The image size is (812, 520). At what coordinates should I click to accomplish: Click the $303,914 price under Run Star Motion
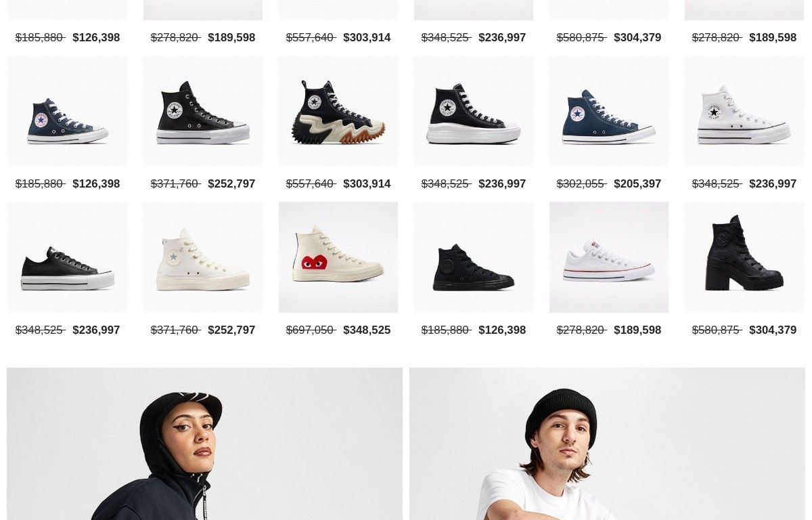pyautogui.click(x=367, y=184)
